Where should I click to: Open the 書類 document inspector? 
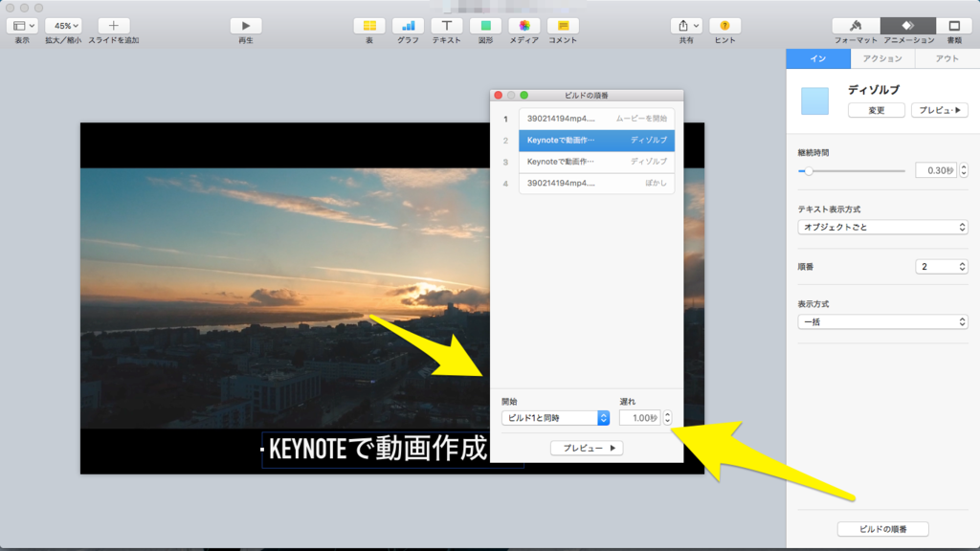click(954, 26)
